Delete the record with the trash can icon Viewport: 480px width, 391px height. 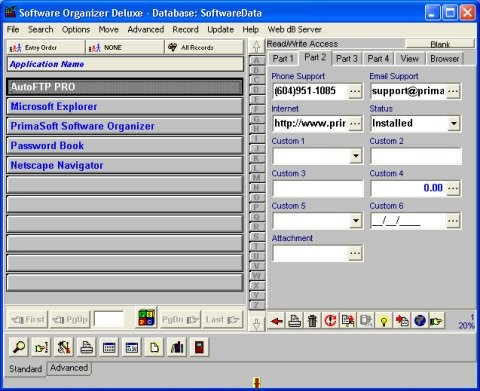(x=313, y=321)
